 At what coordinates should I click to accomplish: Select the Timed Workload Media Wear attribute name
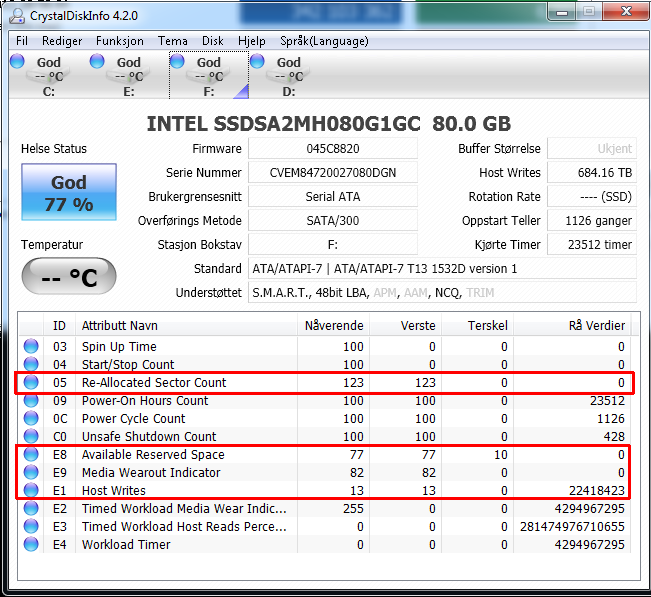[x=184, y=508]
